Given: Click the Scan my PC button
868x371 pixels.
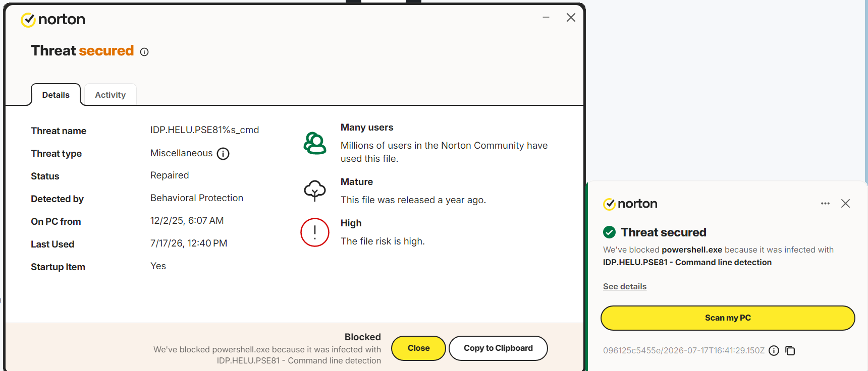Looking at the screenshot, I should coord(728,318).
